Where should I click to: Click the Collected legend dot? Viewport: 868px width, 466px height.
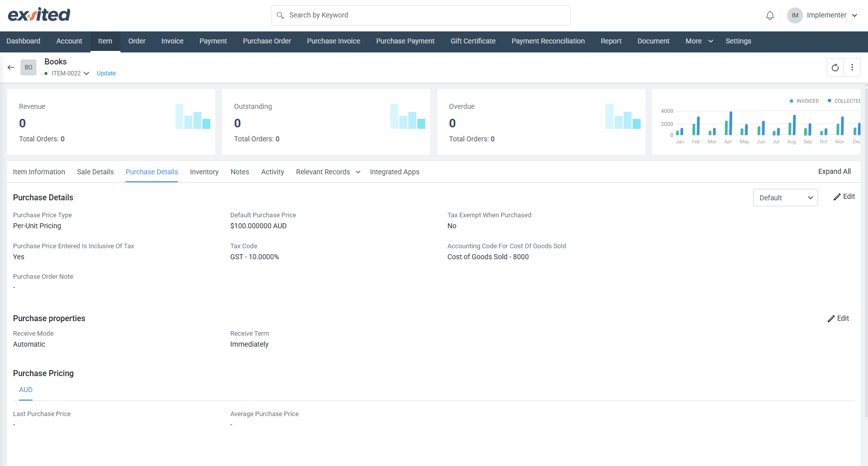click(x=830, y=101)
